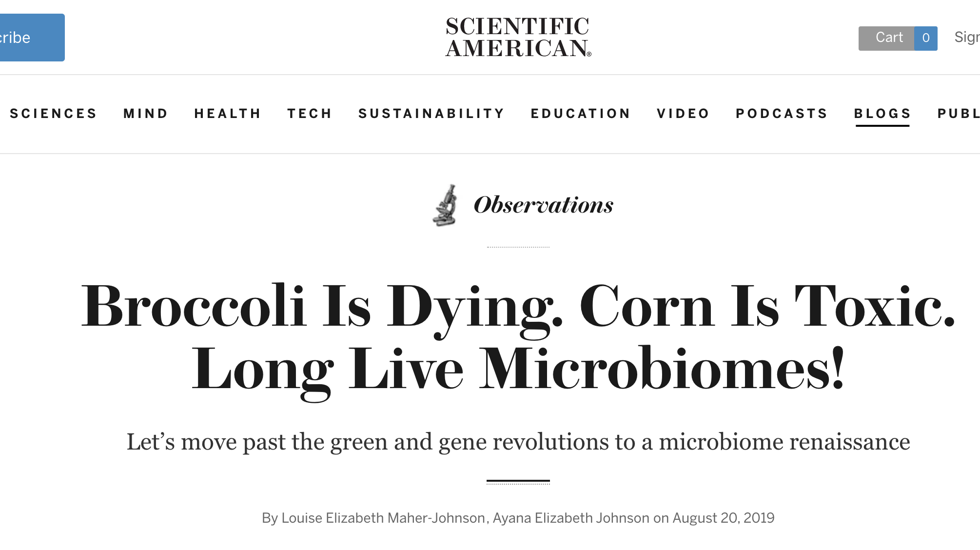Open the Tech section
This screenshot has width=980, height=550.
click(x=310, y=114)
